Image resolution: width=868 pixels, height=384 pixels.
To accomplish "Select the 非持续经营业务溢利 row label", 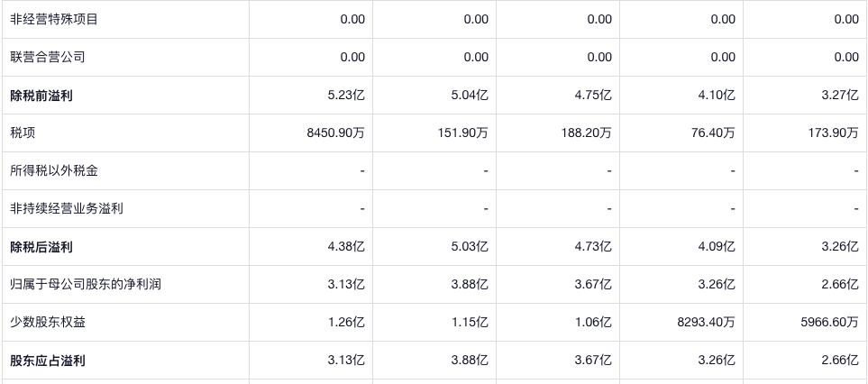I will coord(66,208).
